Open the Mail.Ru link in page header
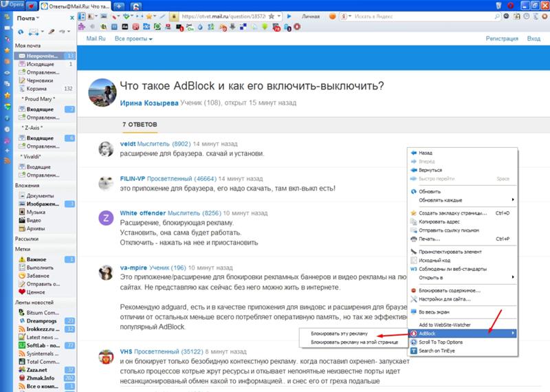The height and width of the screenshot is (392, 550). point(96,39)
